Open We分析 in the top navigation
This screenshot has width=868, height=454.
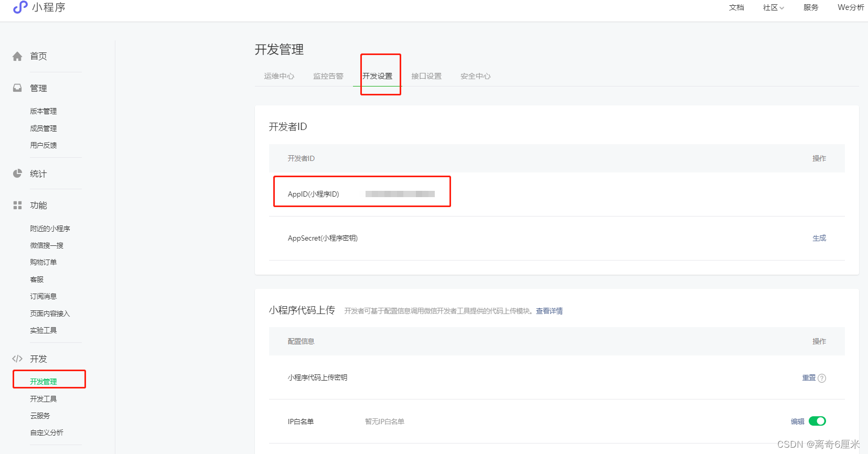[851, 7]
